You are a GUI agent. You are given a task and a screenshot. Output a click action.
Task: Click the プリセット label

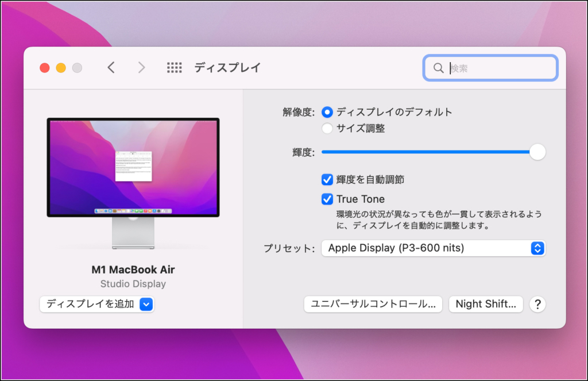tap(289, 248)
